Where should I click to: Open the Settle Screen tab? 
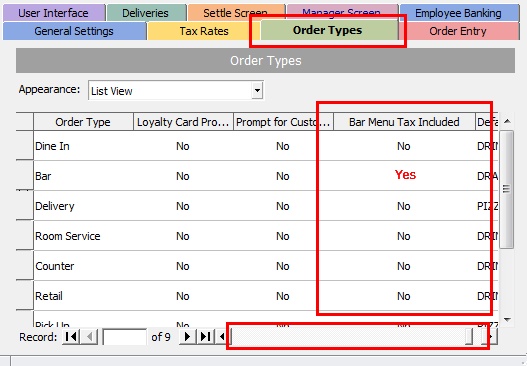[x=236, y=12]
